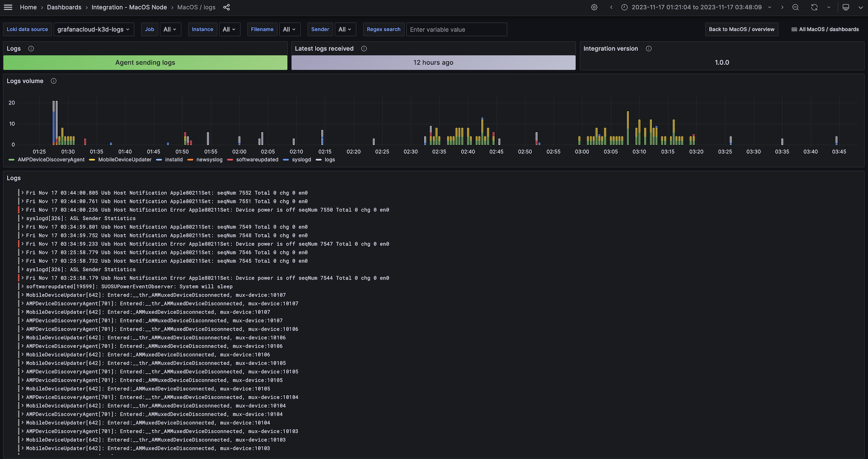Zoom out the time range with the magnifier icon
This screenshot has height=459, width=868.
click(x=796, y=7)
